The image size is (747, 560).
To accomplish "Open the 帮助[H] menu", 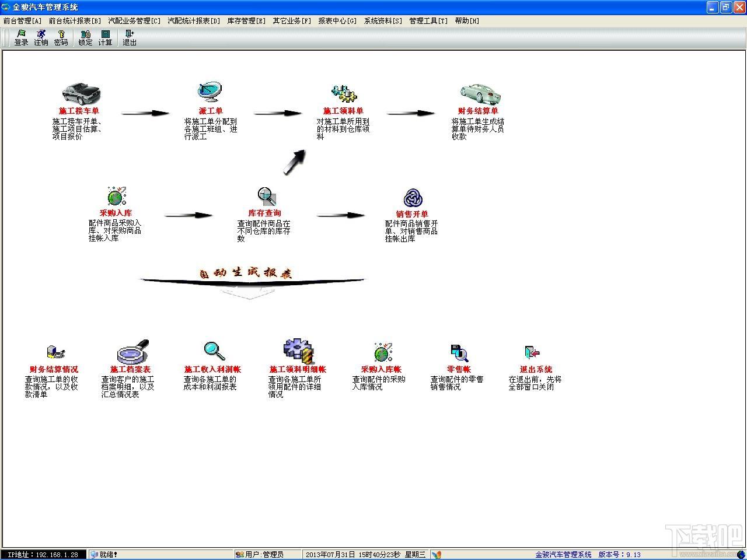I will [x=467, y=20].
